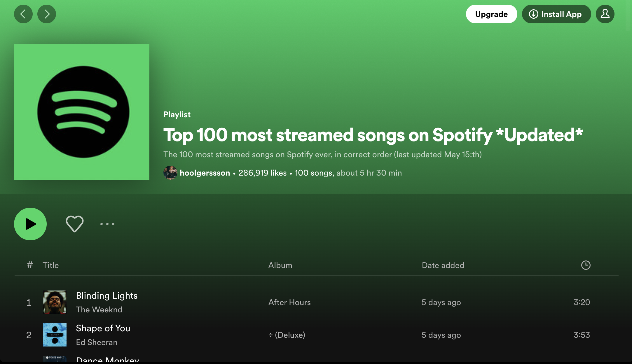Click the green play button for the playlist

pyautogui.click(x=30, y=224)
